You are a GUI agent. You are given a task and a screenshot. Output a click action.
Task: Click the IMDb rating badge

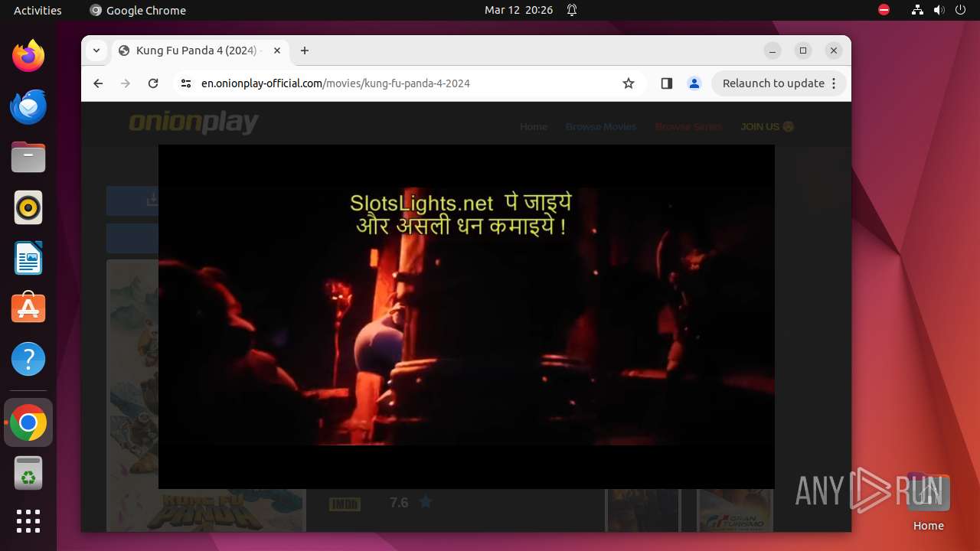point(345,504)
